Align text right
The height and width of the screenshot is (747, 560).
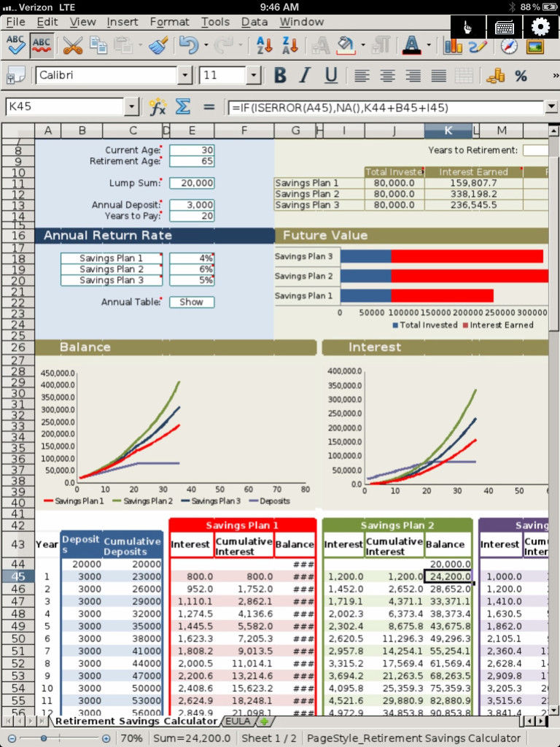(x=413, y=75)
